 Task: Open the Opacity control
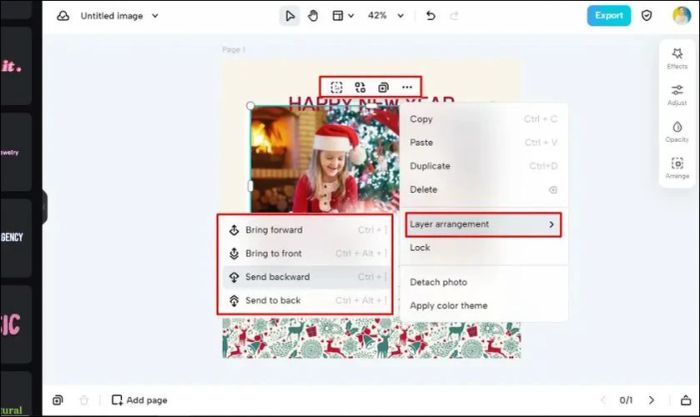tap(677, 132)
